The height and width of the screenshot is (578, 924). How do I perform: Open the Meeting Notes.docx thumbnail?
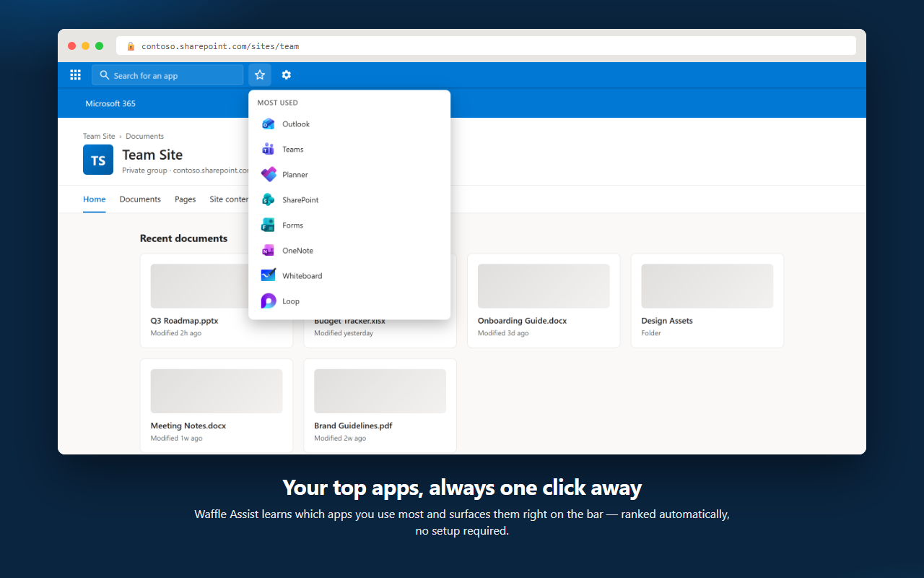click(217, 391)
